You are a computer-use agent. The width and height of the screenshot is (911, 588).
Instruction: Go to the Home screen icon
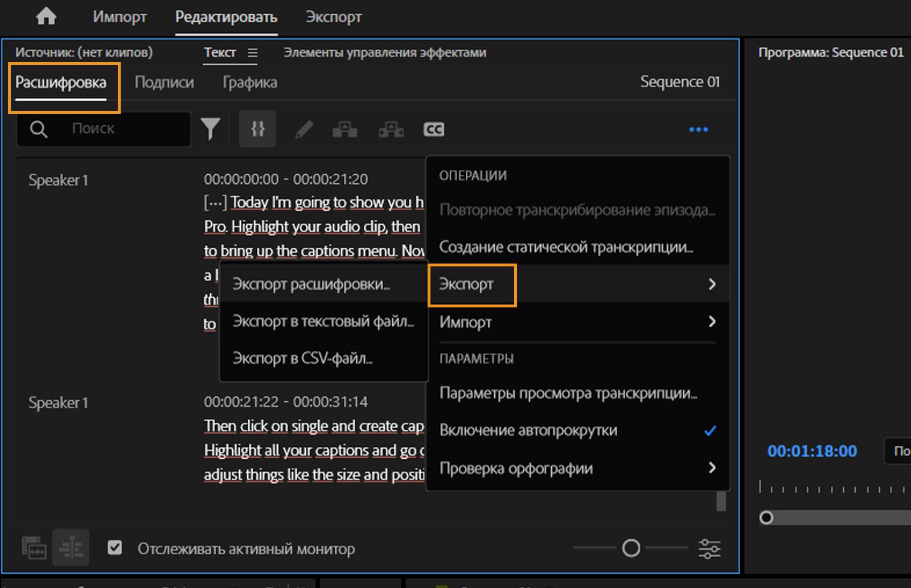click(x=46, y=17)
